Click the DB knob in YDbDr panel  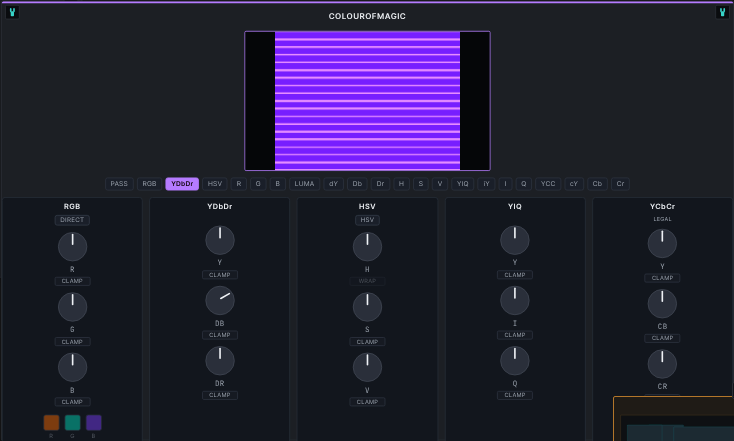coord(220,301)
